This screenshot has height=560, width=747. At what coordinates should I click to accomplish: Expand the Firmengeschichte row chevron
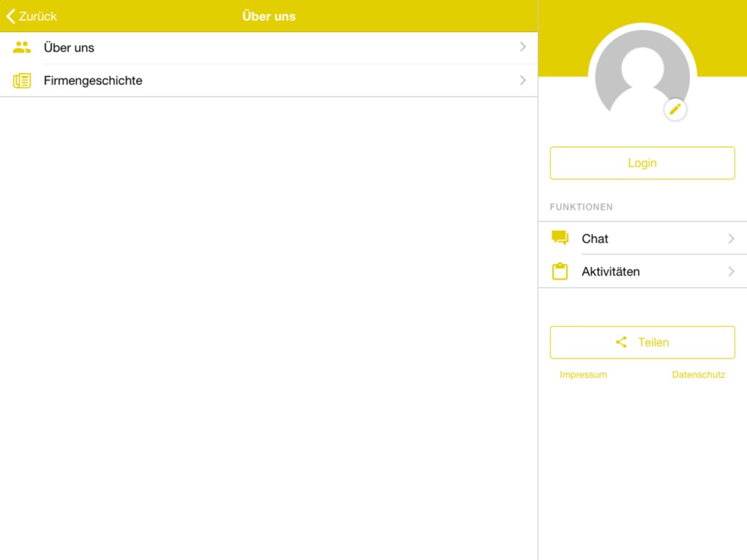[x=523, y=80]
